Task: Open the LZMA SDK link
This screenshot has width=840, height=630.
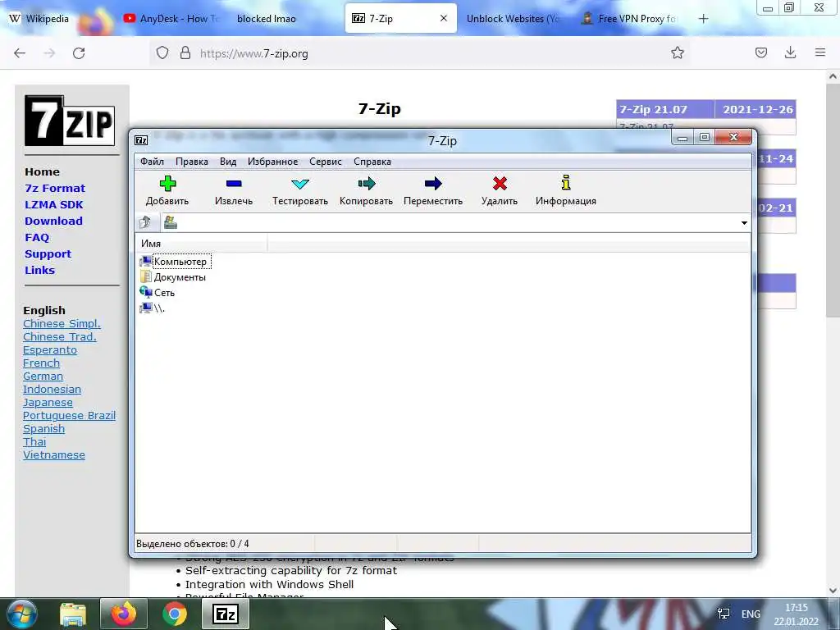Action: (x=53, y=204)
